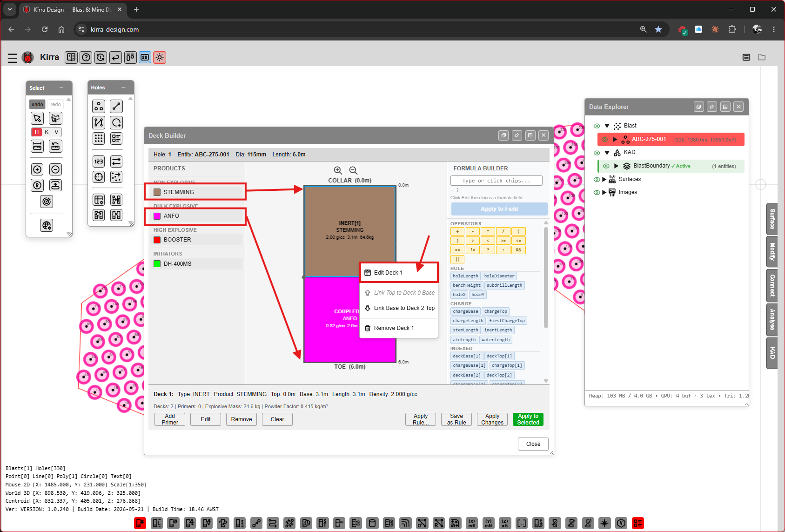This screenshot has height=532, width=785.
Task: Open the user manual book icon
Action: (71, 57)
